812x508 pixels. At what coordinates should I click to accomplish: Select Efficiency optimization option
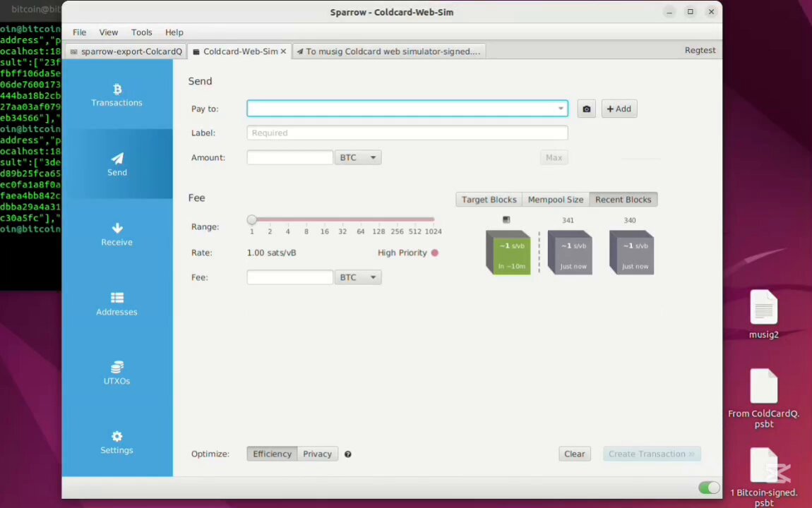[x=272, y=454]
